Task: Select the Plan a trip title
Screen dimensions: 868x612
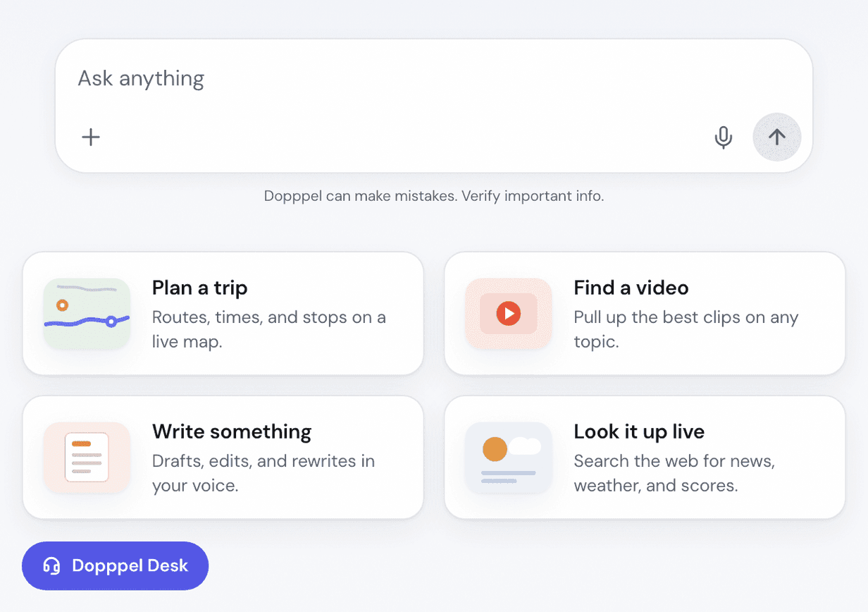Action: (200, 288)
